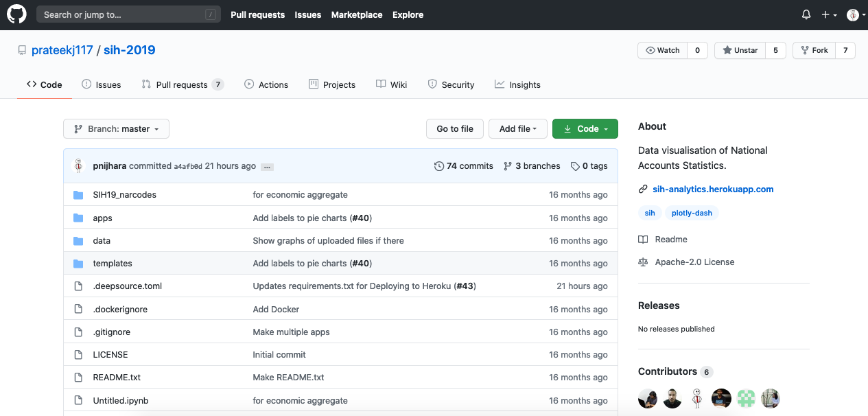Open the 74 commits history via clock icon

click(x=439, y=165)
